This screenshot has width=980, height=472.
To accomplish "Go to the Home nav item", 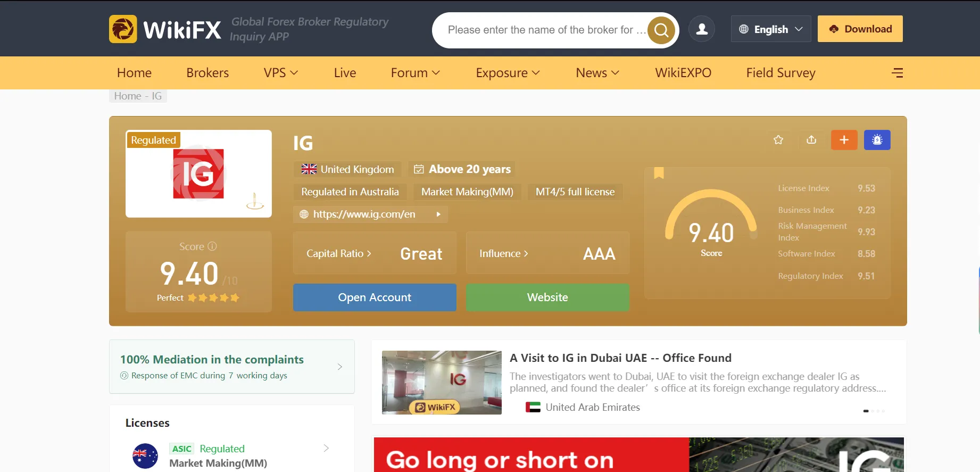I will click(134, 73).
